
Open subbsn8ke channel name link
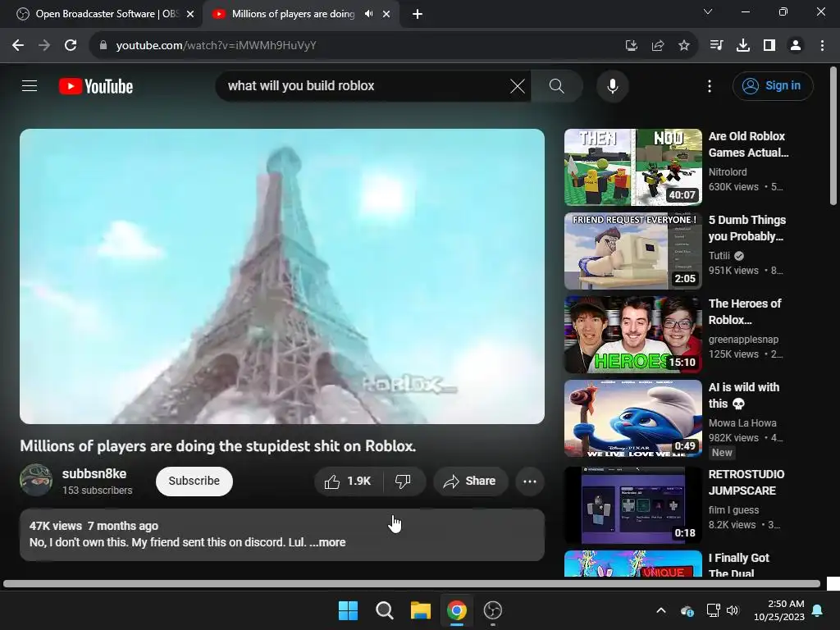(94, 473)
